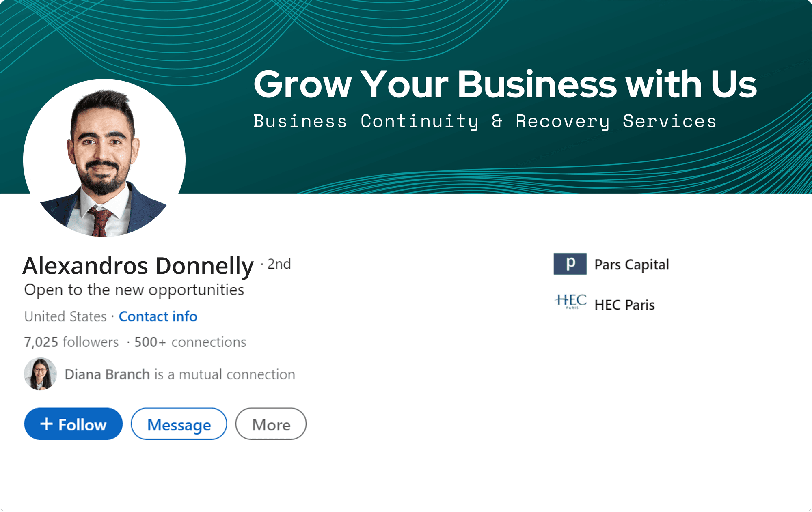Click the name Alexandros Donnelly heading
The image size is (812, 512).
138,266
